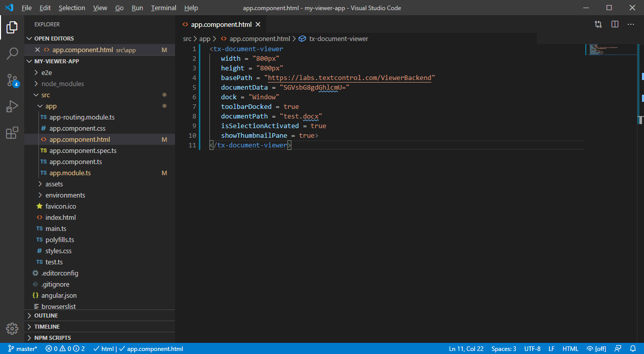Viewport: 644px width, 354px height.
Task: Open app-routing.module.ts in explorer
Action: coord(100,117)
